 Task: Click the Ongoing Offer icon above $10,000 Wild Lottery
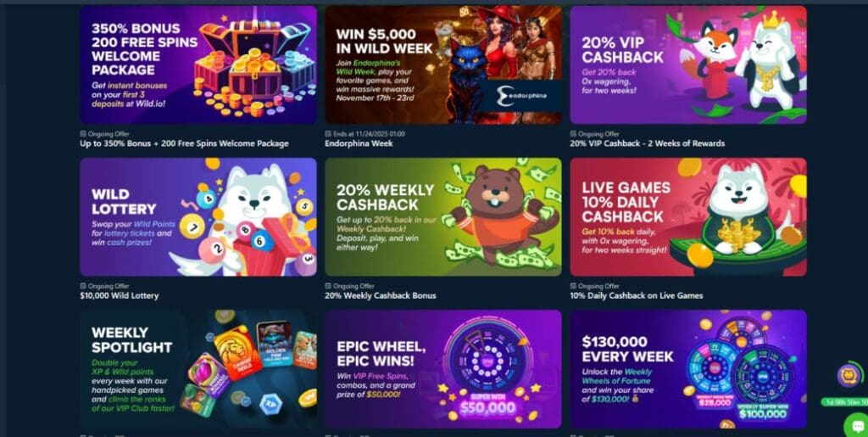click(83, 286)
